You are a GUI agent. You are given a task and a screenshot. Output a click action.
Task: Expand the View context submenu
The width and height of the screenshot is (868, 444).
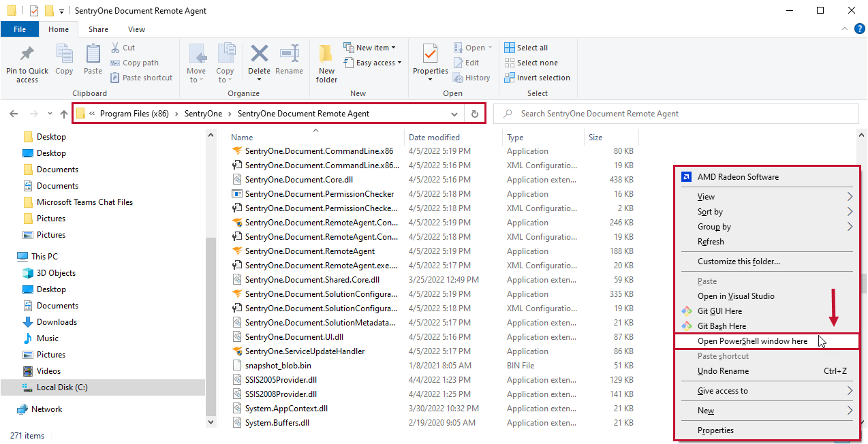coord(766,197)
